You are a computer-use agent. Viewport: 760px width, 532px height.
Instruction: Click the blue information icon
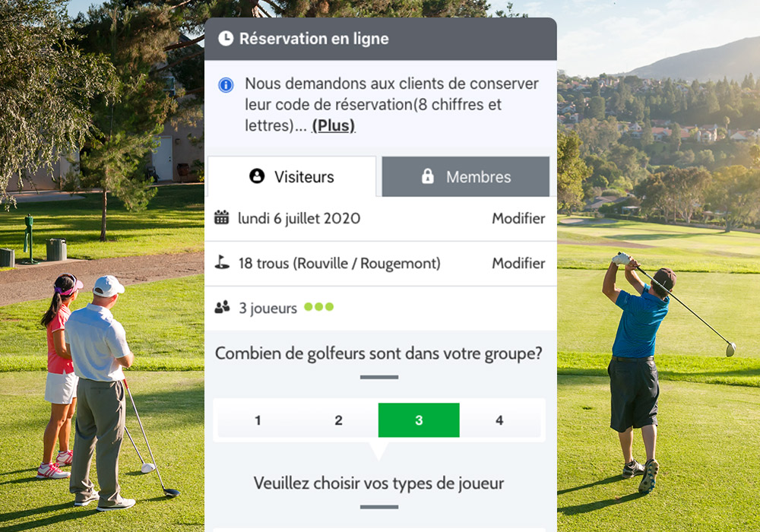226,85
